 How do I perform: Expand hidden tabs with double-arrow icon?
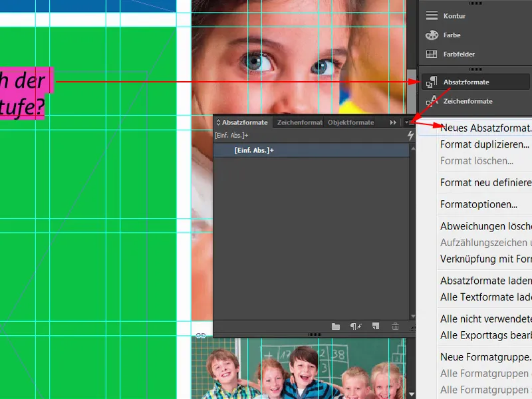(x=393, y=122)
